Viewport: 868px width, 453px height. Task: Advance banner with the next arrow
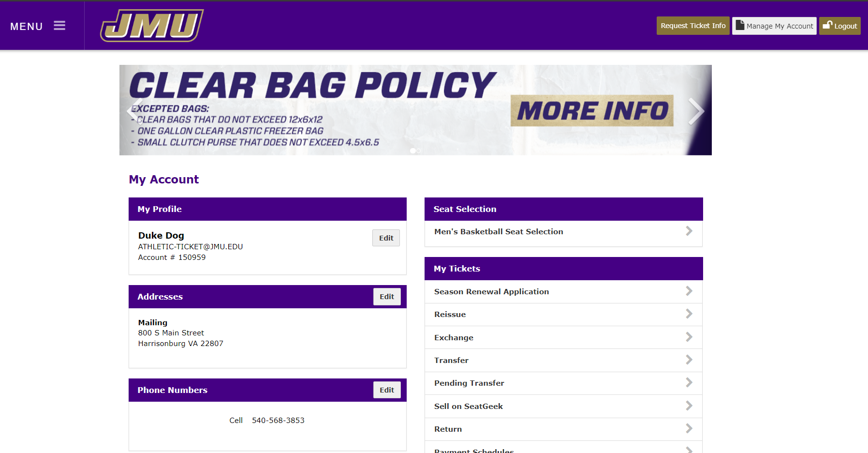(695, 111)
